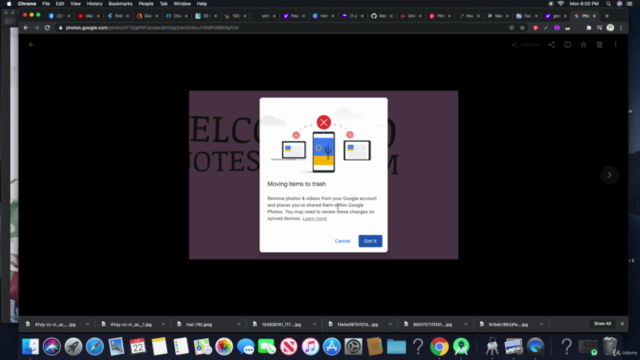
Task: Mark the photo as favorite with the star
Action: point(583,44)
